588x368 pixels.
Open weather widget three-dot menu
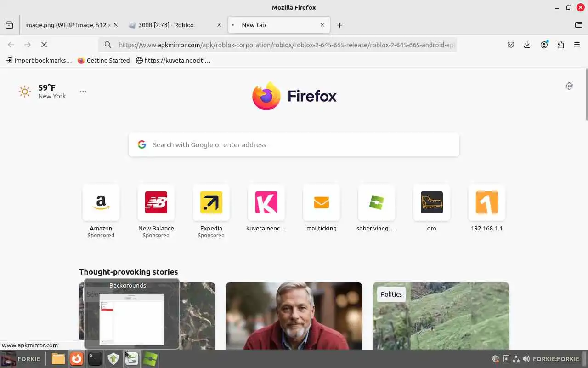[x=83, y=92]
